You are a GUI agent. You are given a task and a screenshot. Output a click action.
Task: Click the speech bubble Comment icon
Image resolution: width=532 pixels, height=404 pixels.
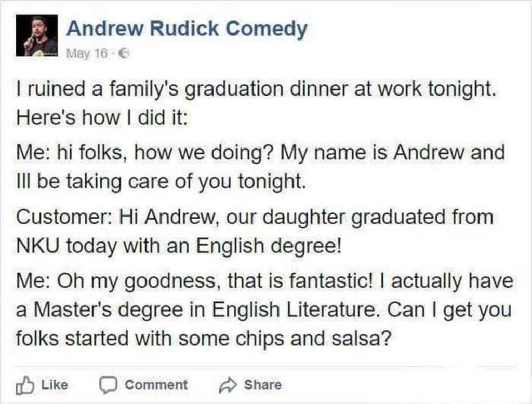[x=109, y=385]
